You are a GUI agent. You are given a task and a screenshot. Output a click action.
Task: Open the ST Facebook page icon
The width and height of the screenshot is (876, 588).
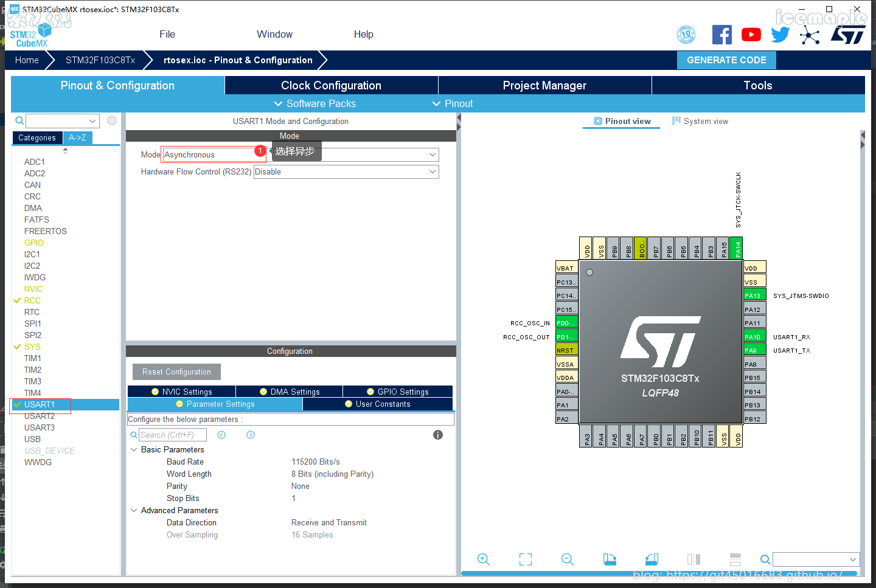pyautogui.click(x=721, y=35)
